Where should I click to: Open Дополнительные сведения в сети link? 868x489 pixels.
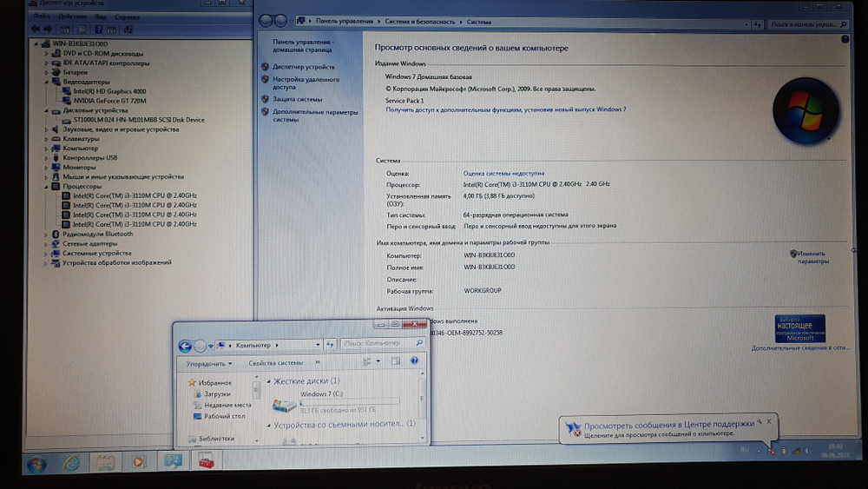[x=800, y=347]
